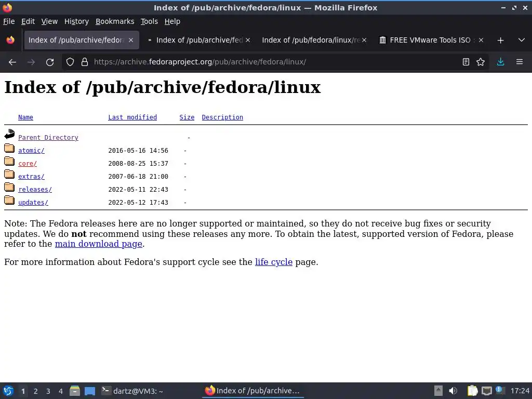The image size is (532, 399).
Task: Open the volume control tray icon
Action: pyautogui.click(x=453, y=391)
